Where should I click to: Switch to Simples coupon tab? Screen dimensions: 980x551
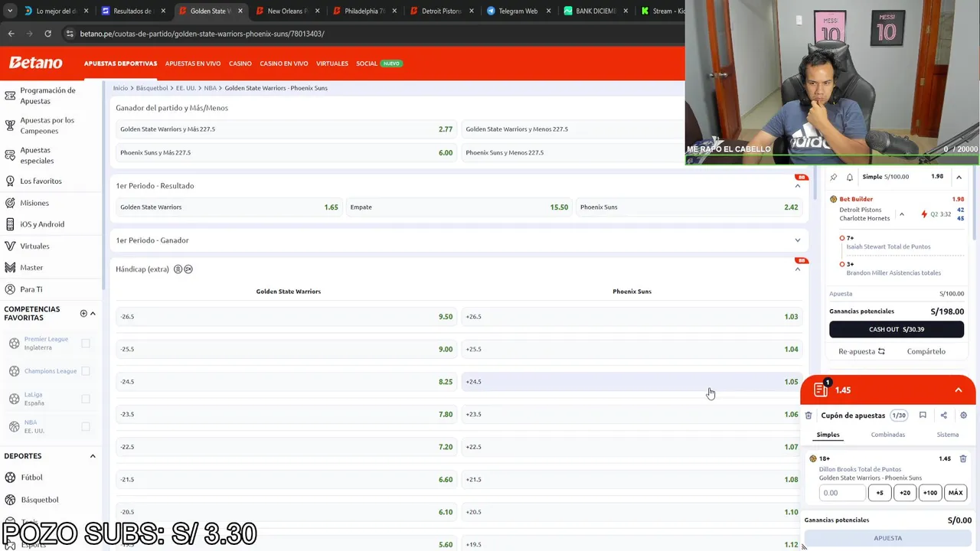[x=828, y=435]
